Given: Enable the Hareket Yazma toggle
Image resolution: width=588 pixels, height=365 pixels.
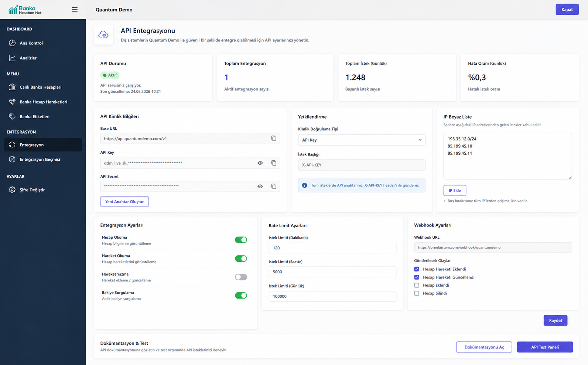Looking at the screenshot, I should point(241,277).
